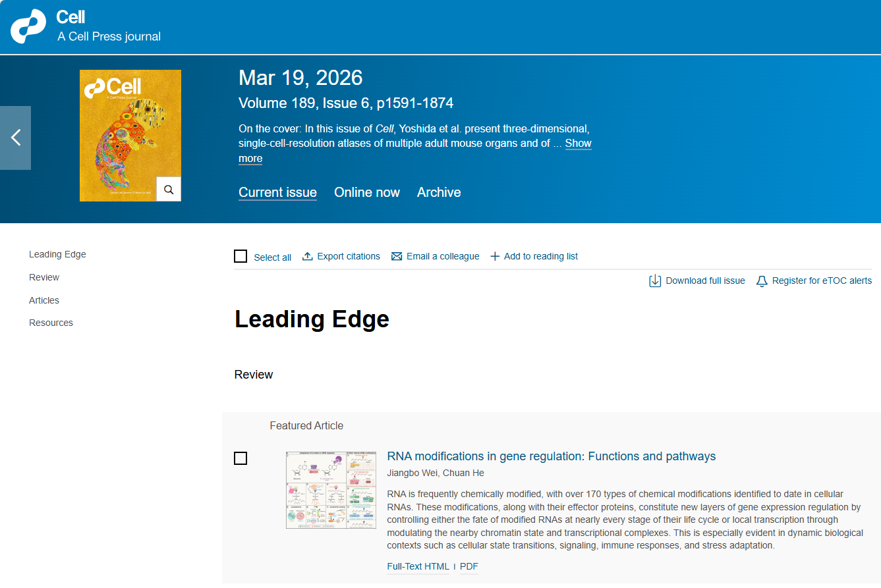Click the Export citations upload icon
This screenshot has width=881, height=588.
tap(307, 256)
